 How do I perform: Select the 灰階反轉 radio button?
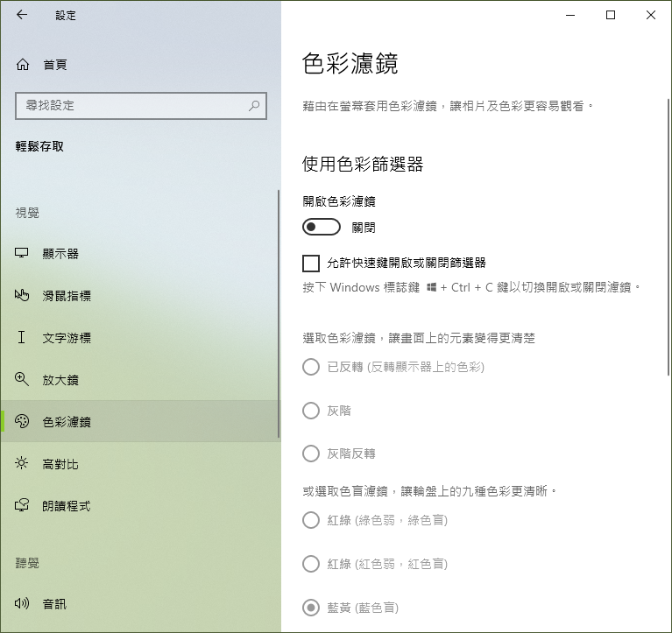pos(311,454)
